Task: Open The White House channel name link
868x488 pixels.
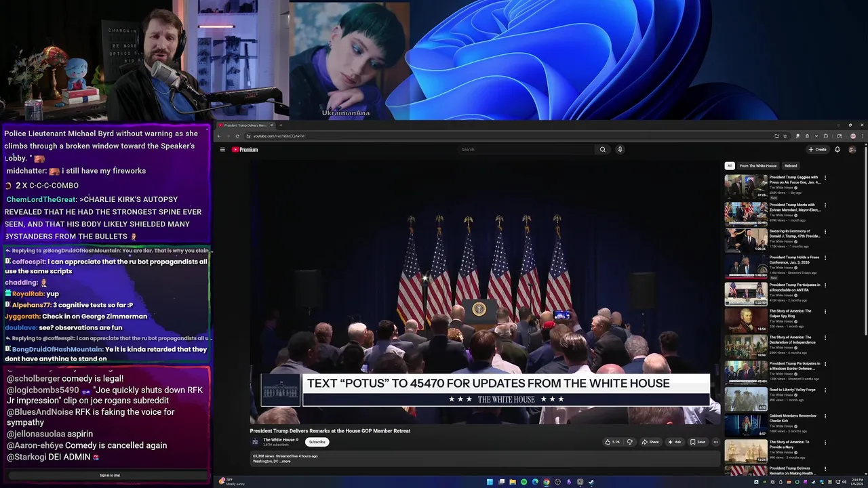Action: tap(279, 440)
